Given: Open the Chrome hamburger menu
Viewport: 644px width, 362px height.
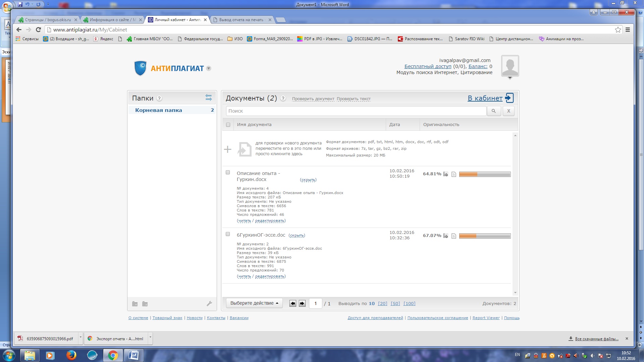Looking at the screenshot, I should tap(628, 30).
